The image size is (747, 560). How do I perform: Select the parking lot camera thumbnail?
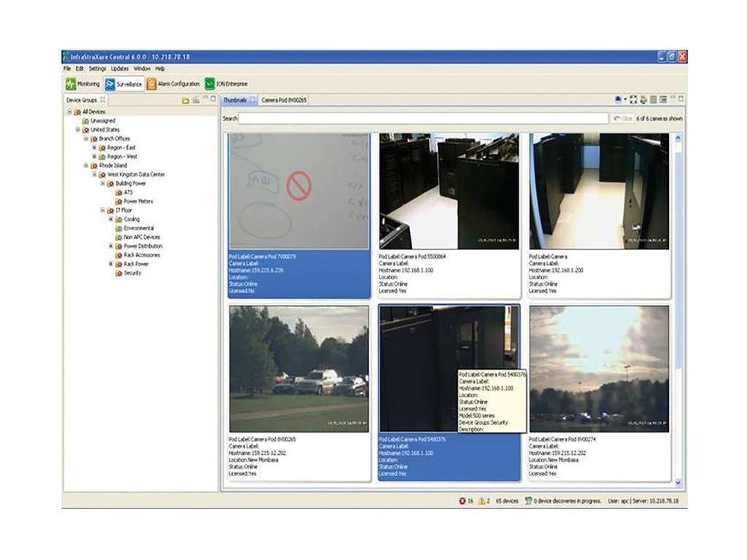[x=298, y=369]
